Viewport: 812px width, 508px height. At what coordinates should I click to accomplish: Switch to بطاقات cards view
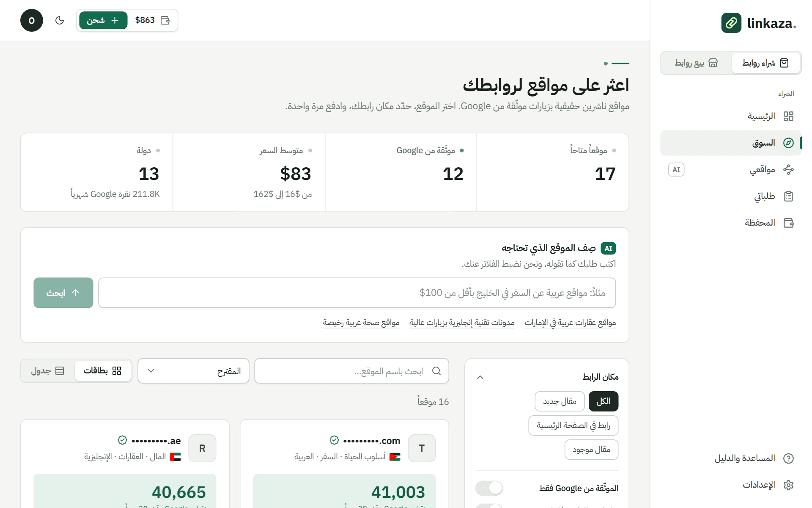point(103,371)
